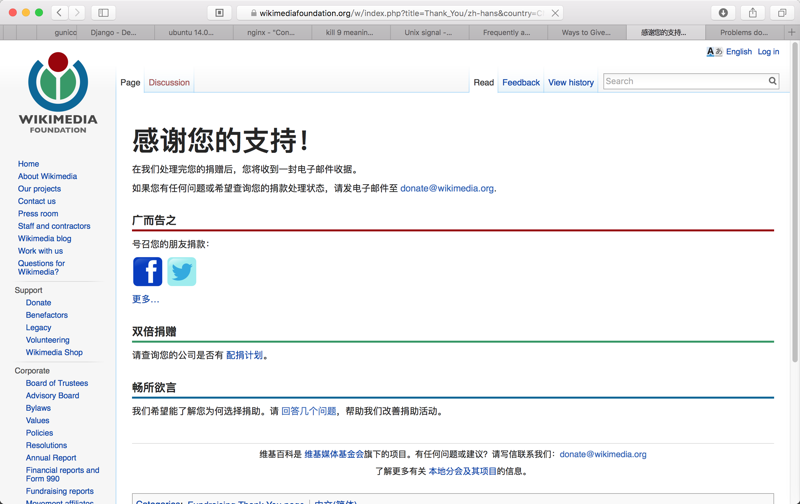Switch to the Frequently a... tab
Image resolution: width=800 pixels, height=504 pixels.
pos(507,32)
